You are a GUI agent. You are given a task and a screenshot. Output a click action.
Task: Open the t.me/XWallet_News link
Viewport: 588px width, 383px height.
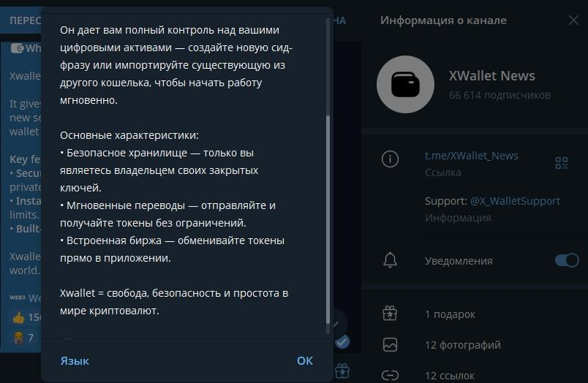click(471, 155)
